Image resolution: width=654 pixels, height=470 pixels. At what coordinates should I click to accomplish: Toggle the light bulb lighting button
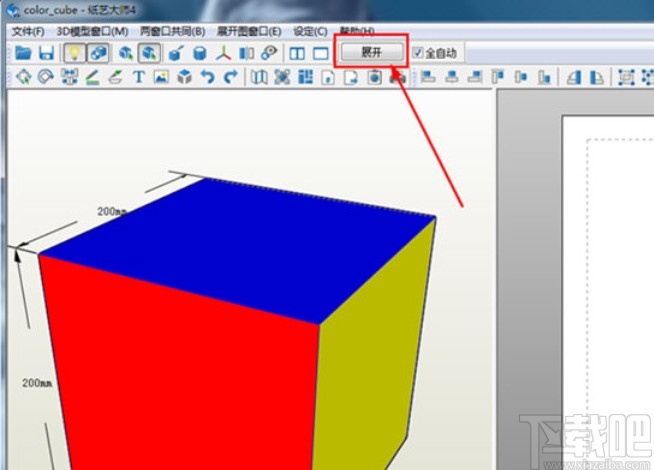[x=75, y=53]
